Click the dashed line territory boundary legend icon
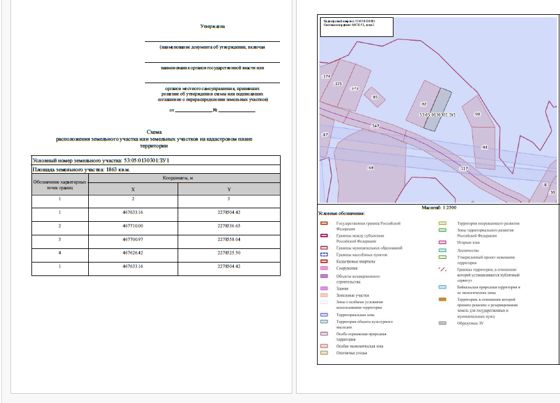560x403 pixels. coord(442,269)
